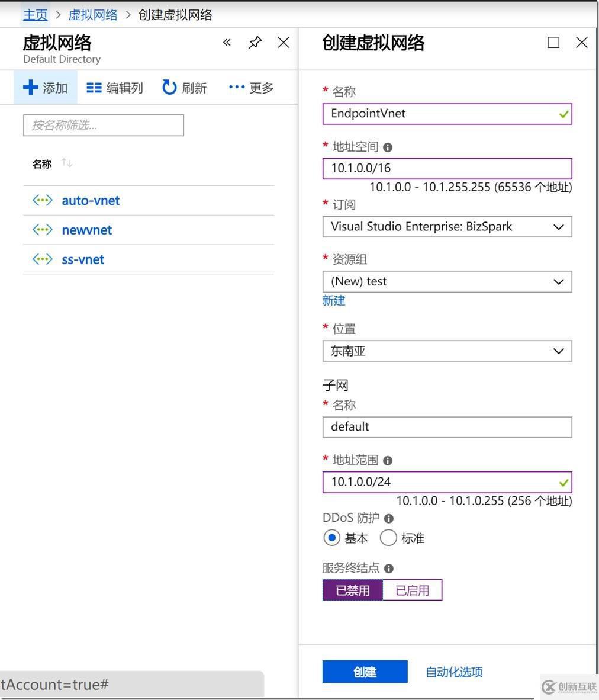The image size is (599, 700).
Task: Select 基本 DDoS protection option
Action: [331, 537]
